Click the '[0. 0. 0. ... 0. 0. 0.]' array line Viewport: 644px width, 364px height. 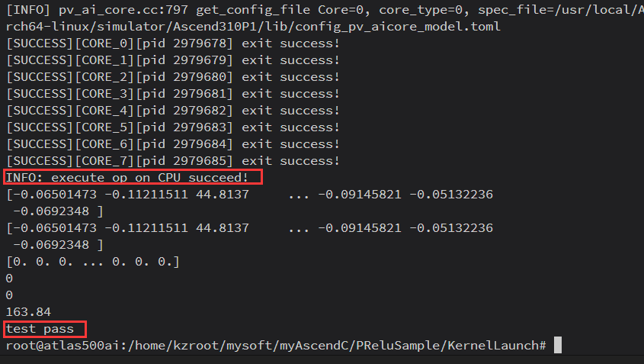coord(92,262)
